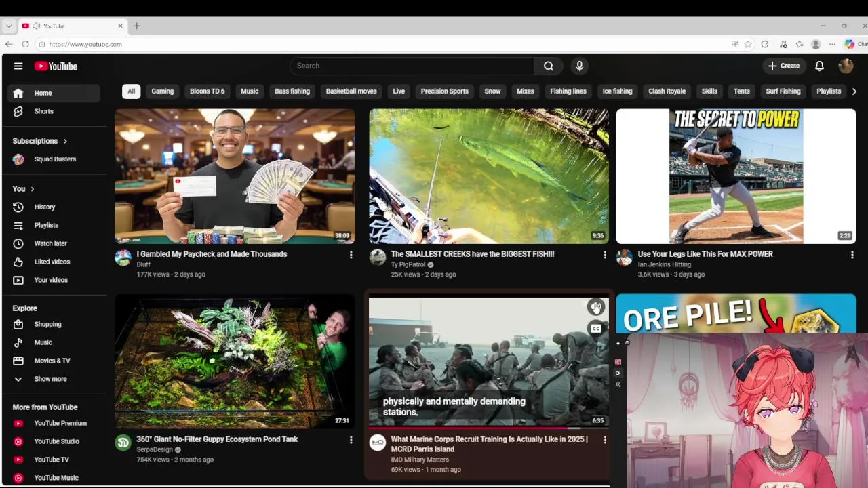Image resolution: width=868 pixels, height=488 pixels.
Task: Open Shopping under Explore
Action: pyautogui.click(x=54, y=324)
